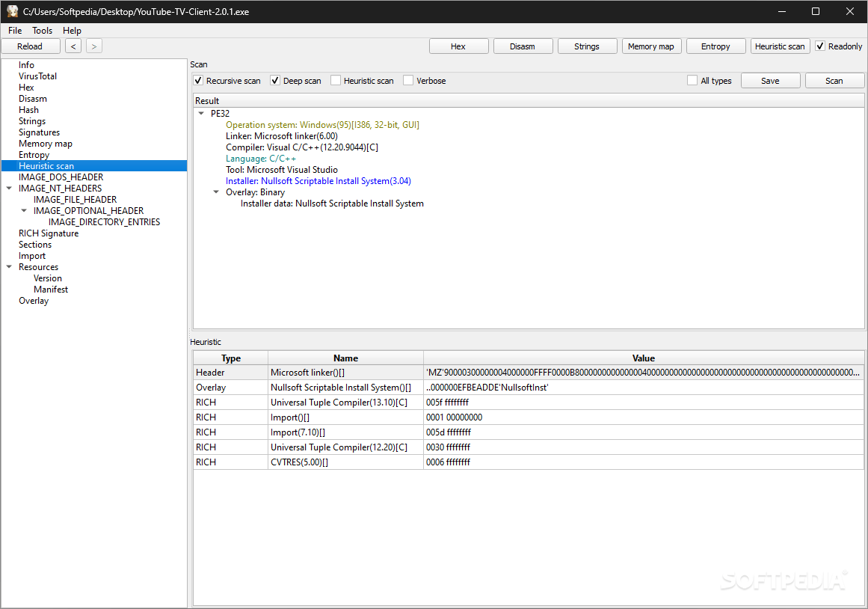Click the Scan button
Screen dimensions: 868x609
834,81
